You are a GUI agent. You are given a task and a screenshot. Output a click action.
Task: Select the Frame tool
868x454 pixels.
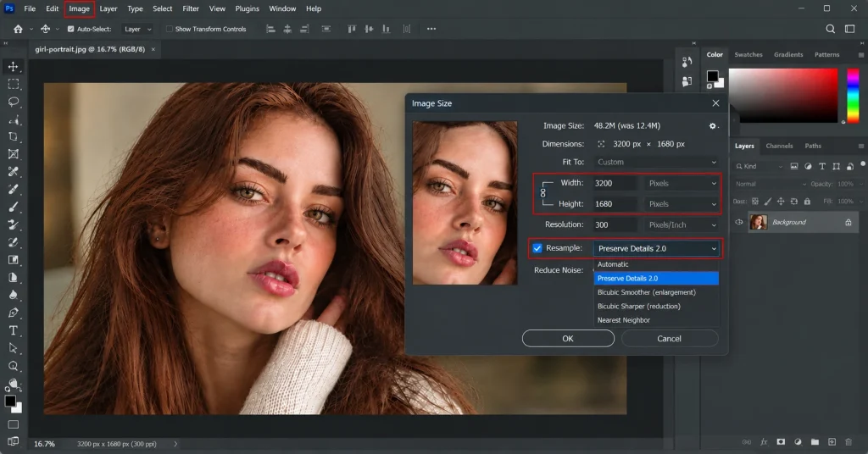[13, 154]
